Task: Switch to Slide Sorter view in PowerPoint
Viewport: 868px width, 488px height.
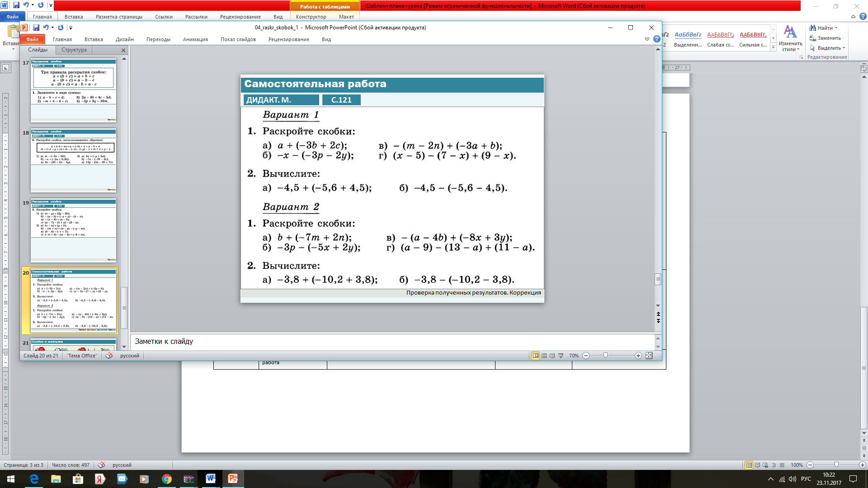Action: click(544, 356)
